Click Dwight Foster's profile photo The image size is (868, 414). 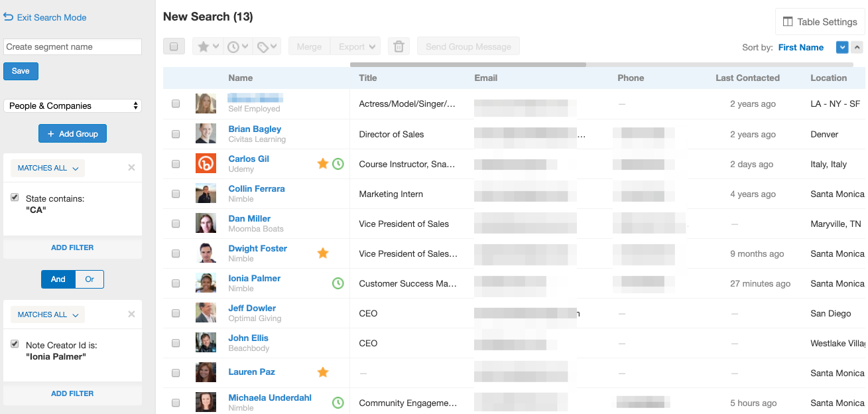coord(206,253)
